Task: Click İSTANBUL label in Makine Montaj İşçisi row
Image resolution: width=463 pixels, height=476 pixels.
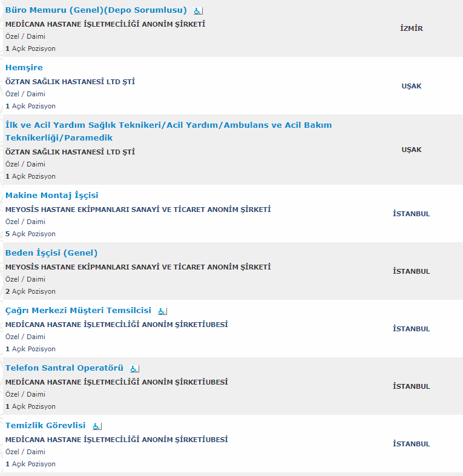Action: (412, 214)
